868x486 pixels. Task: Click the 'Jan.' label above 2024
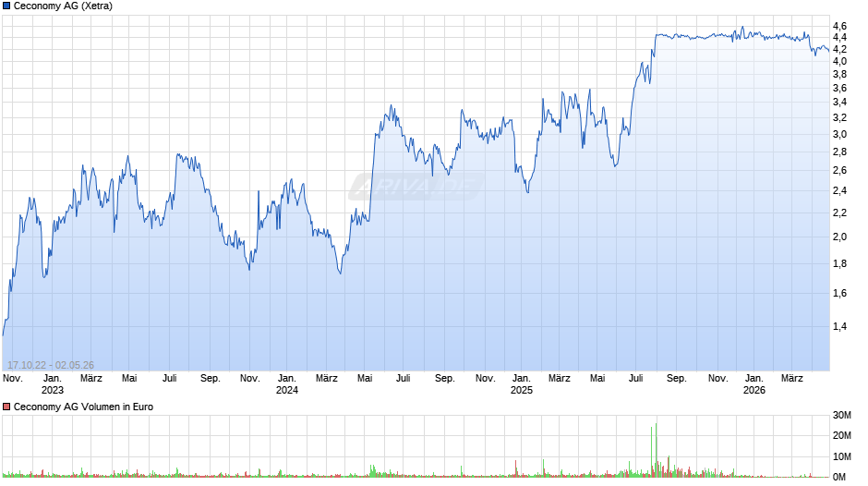coord(287,379)
